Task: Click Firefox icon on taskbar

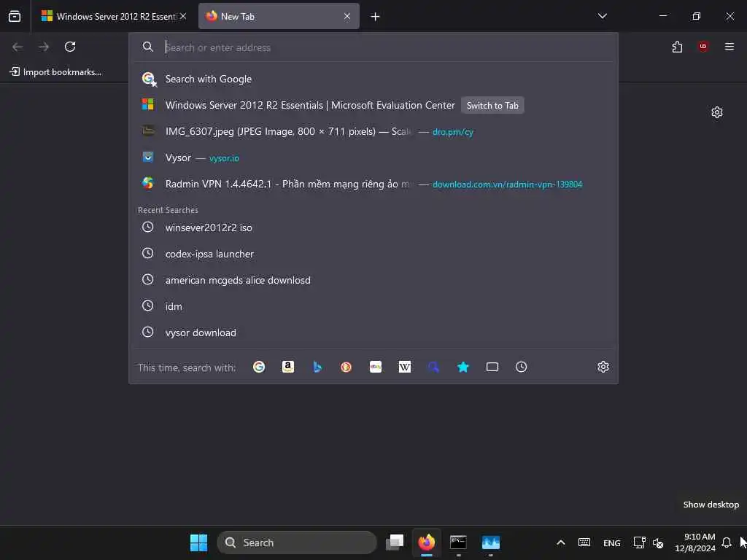Action: (x=426, y=542)
